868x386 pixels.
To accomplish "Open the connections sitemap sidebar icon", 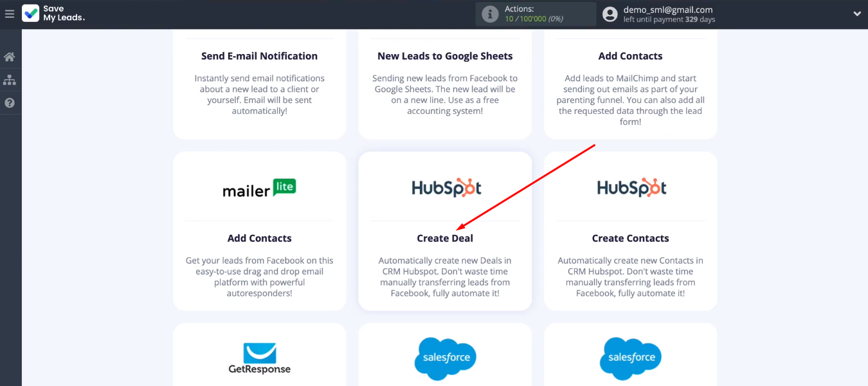I will point(10,80).
